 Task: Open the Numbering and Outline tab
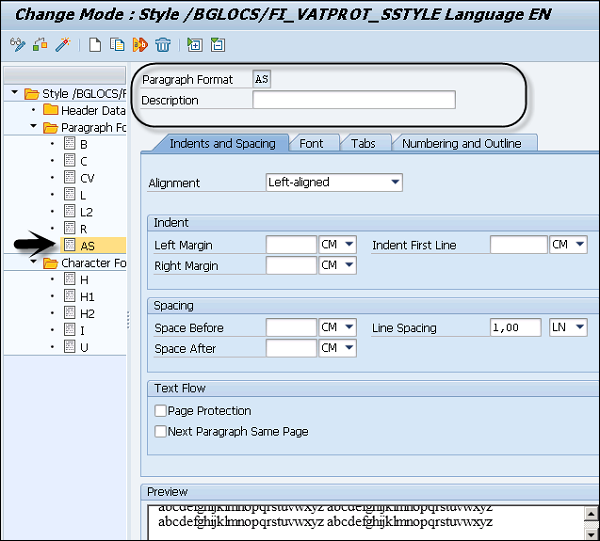pos(461,144)
